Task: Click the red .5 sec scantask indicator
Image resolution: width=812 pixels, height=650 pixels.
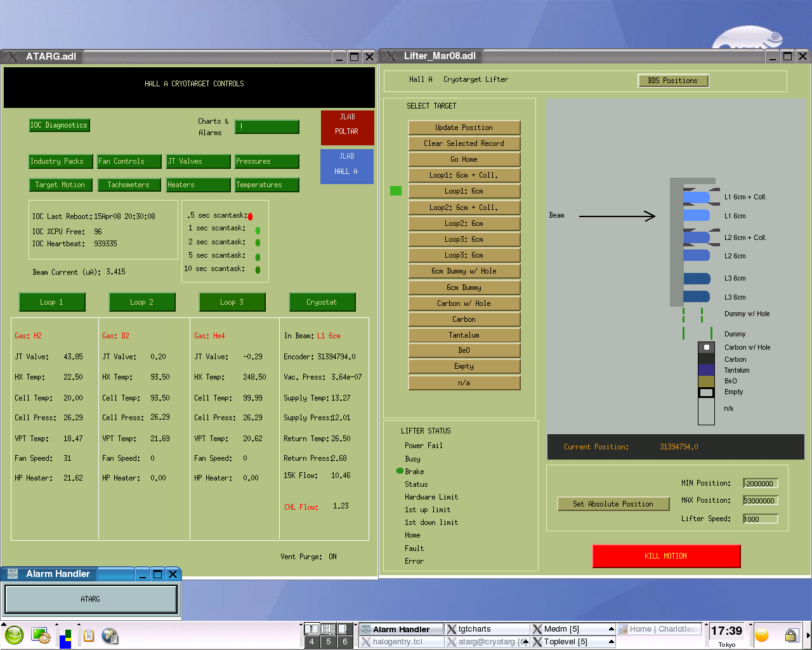Action: pos(250,216)
